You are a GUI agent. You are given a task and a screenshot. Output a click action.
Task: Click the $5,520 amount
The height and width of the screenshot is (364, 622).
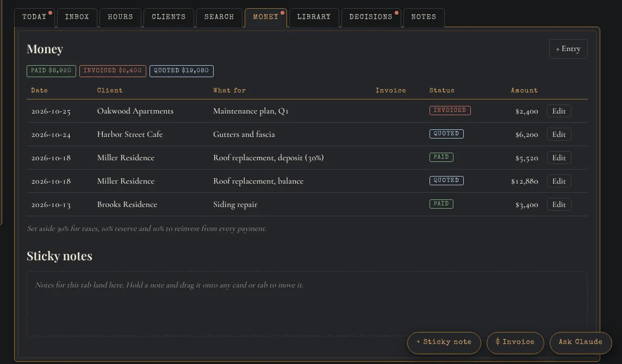527,158
